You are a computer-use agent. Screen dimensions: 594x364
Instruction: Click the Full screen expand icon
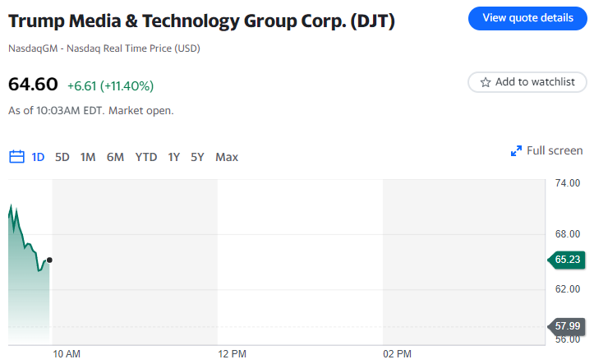[x=516, y=151]
